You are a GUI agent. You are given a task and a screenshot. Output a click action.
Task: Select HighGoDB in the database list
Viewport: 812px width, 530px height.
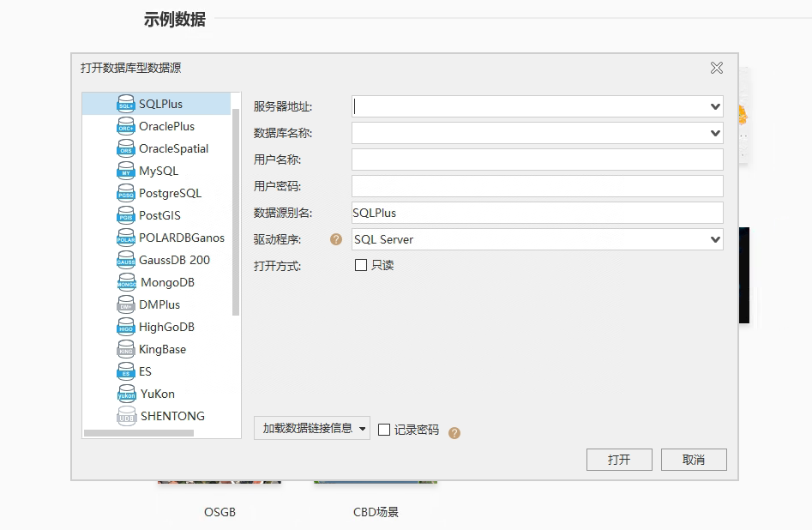166,327
